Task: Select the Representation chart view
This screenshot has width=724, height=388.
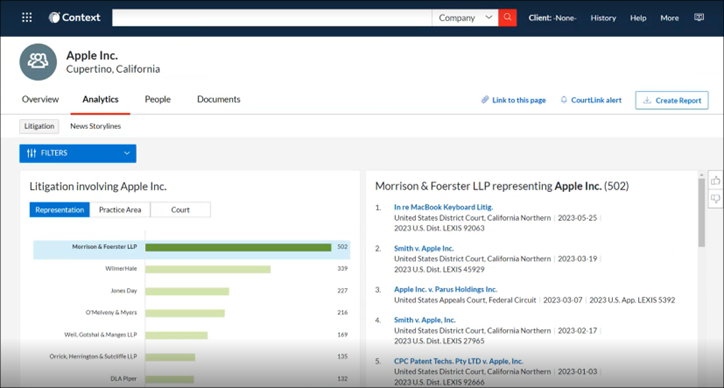Action: pos(60,210)
